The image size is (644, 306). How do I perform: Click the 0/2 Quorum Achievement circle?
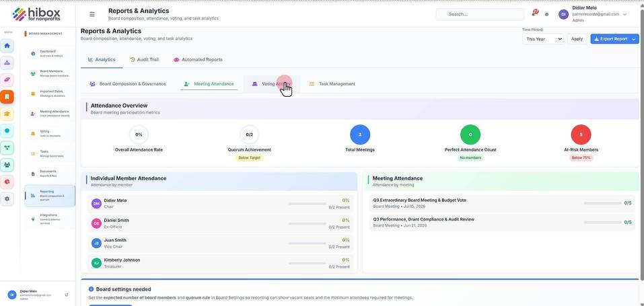click(x=249, y=135)
